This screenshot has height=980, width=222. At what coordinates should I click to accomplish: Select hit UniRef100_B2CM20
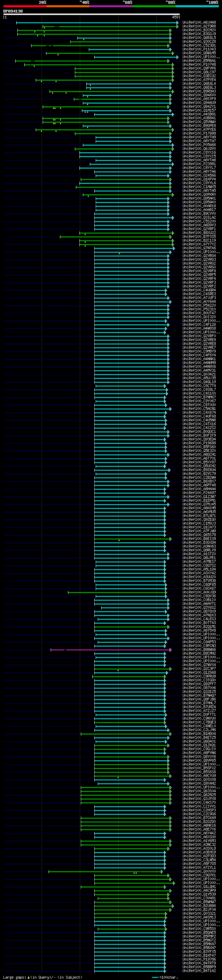(199, 30)
